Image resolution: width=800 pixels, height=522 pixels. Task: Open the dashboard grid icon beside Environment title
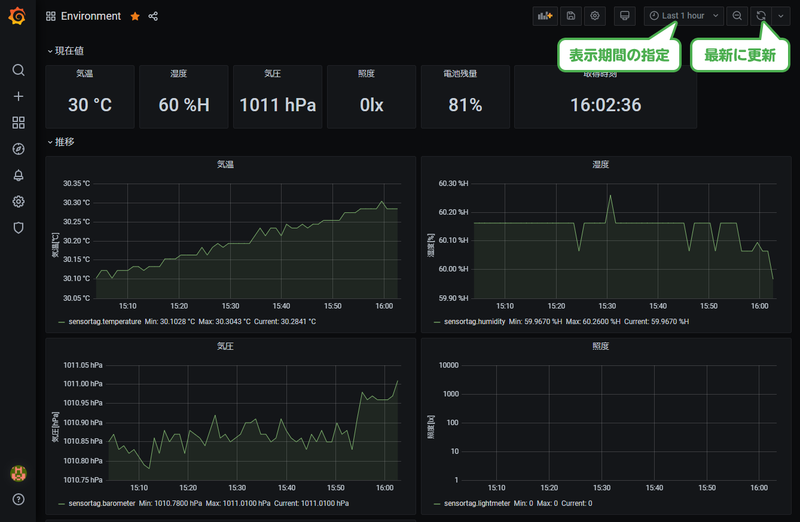tap(51, 16)
